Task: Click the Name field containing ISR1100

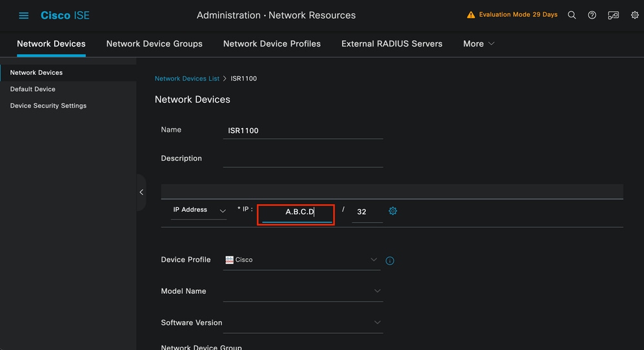Action: [303, 130]
